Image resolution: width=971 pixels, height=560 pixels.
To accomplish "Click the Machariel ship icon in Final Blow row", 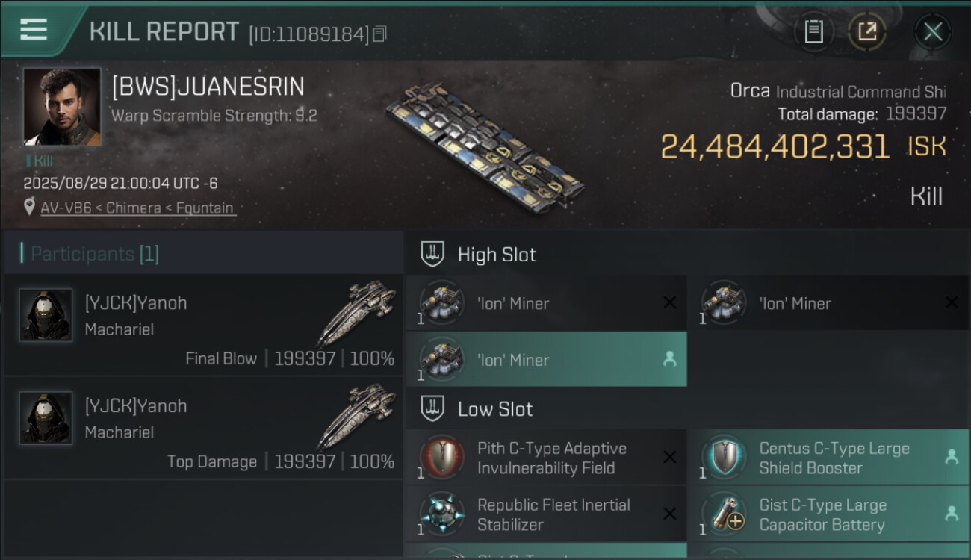I will coord(356,314).
